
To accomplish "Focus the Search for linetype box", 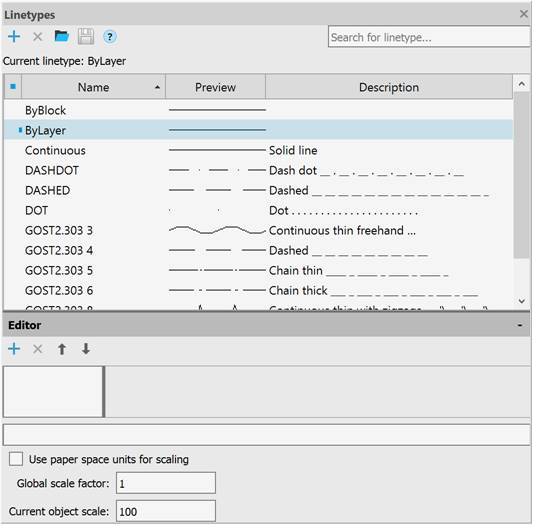I will tap(429, 37).
